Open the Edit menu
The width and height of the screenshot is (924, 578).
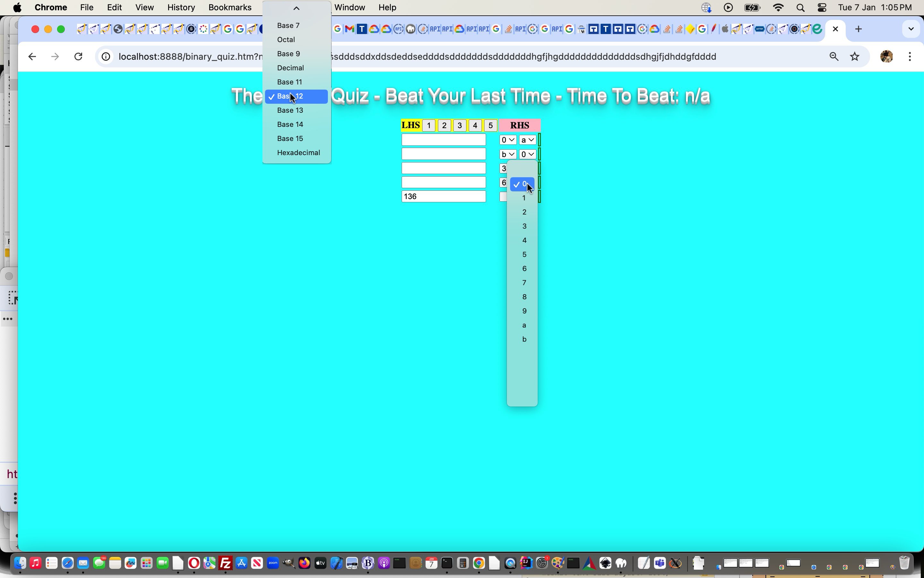pos(114,8)
